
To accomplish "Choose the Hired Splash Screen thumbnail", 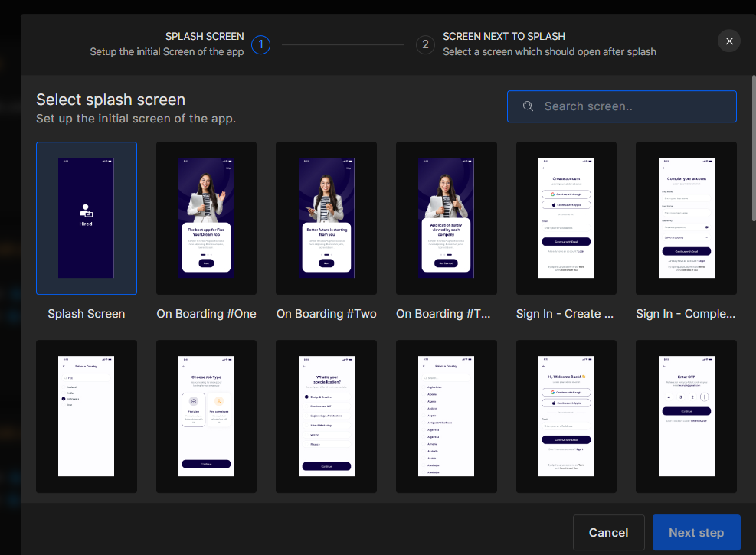I will [87, 218].
